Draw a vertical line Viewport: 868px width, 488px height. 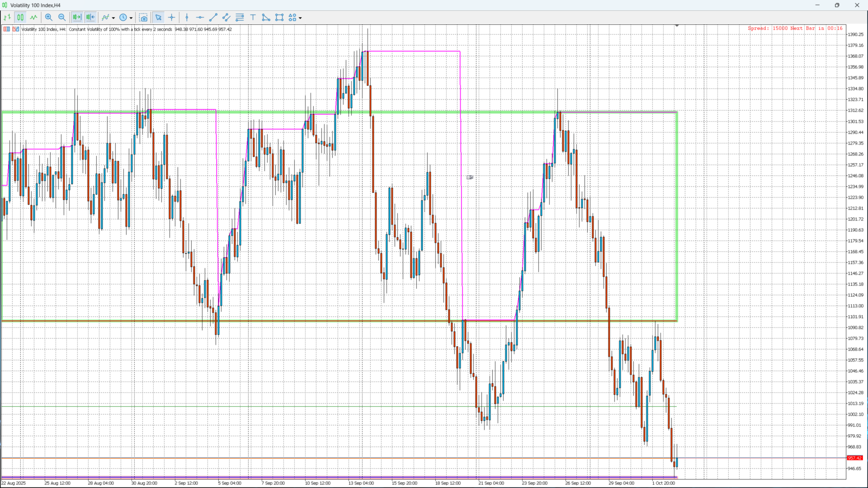[x=187, y=18]
